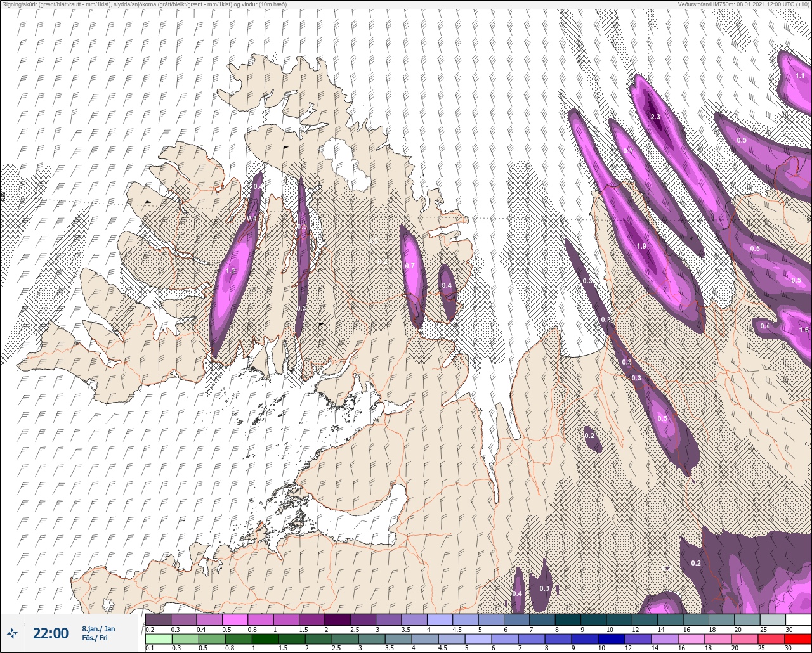This screenshot has height=653, width=812.
Task: Select the bright pink 0.5 swatch in snow legend
Action: (x=235, y=619)
